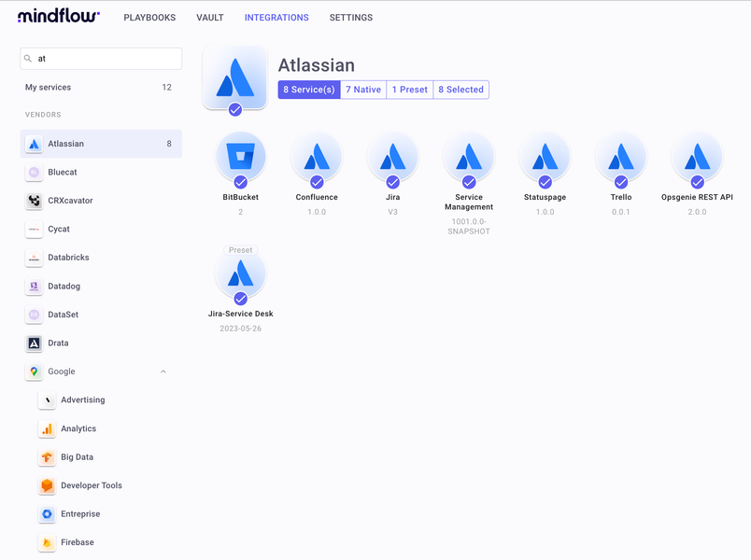Click the Developer Tools label
751x560 pixels.
(91, 485)
